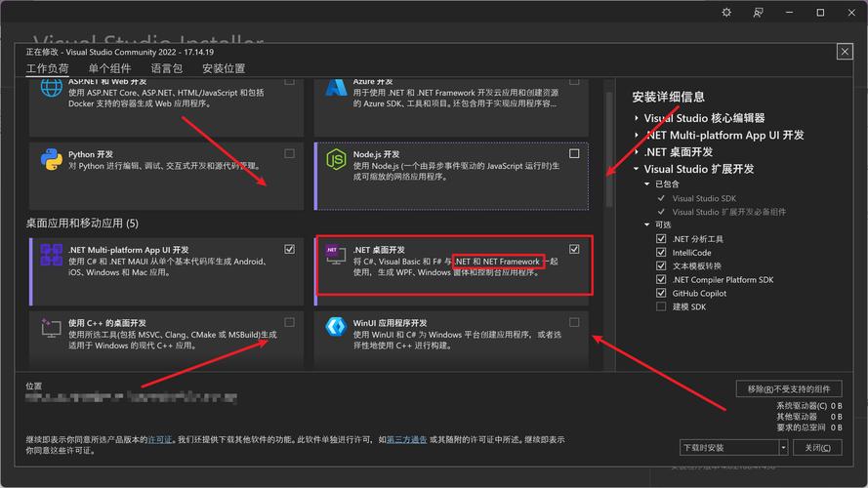Collapse the 已包含 section
The image size is (868, 488).
[x=646, y=183]
